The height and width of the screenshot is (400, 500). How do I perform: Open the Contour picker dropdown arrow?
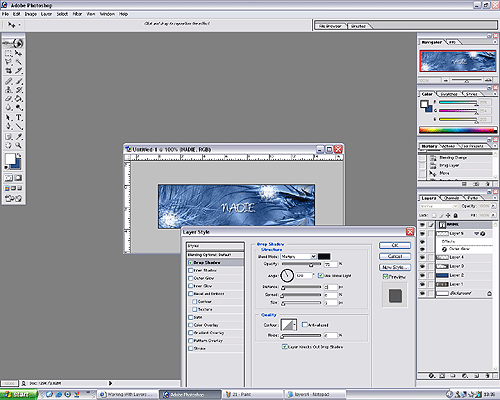[294, 325]
